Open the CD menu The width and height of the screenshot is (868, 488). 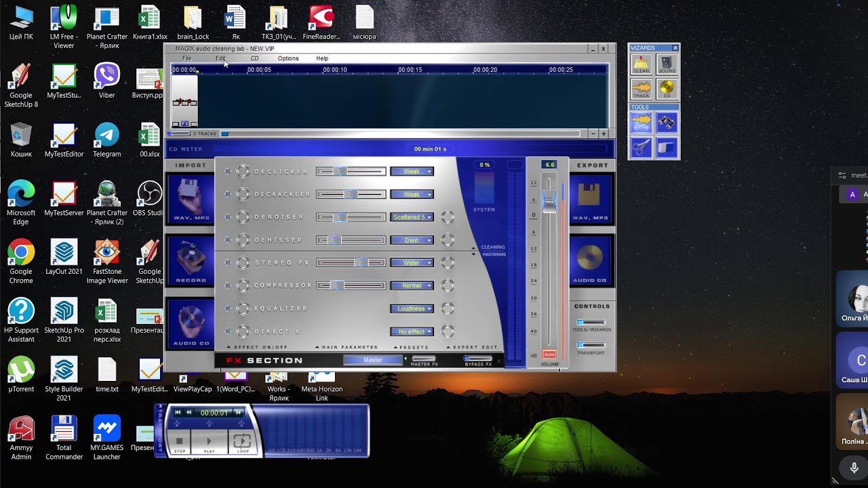[x=254, y=58]
